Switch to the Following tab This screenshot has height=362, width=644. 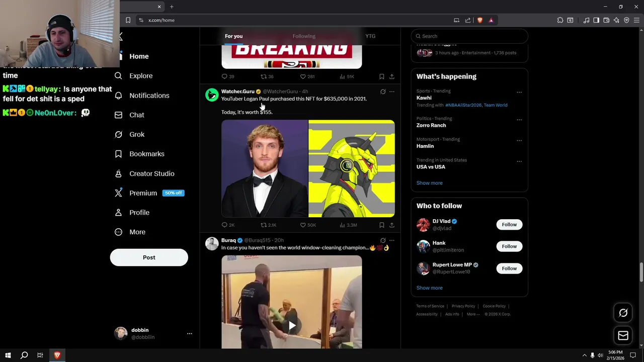coord(304,36)
